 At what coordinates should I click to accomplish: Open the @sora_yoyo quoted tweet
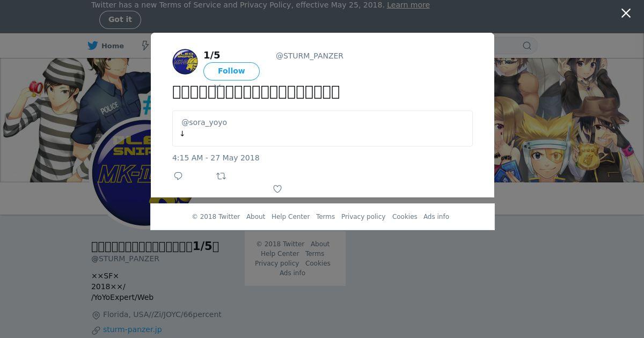pyautogui.click(x=323, y=128)
